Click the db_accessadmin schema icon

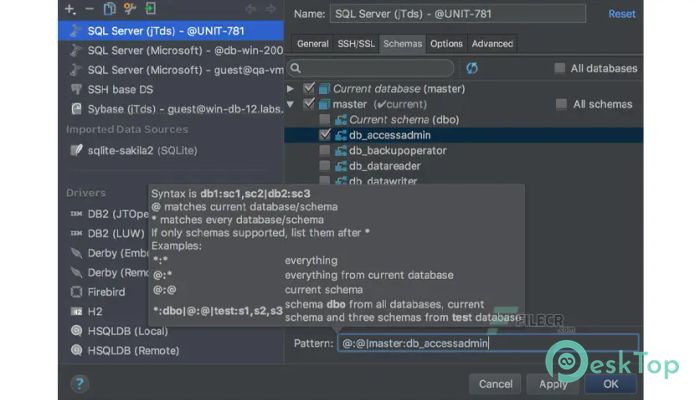click(x=341, y=135)
